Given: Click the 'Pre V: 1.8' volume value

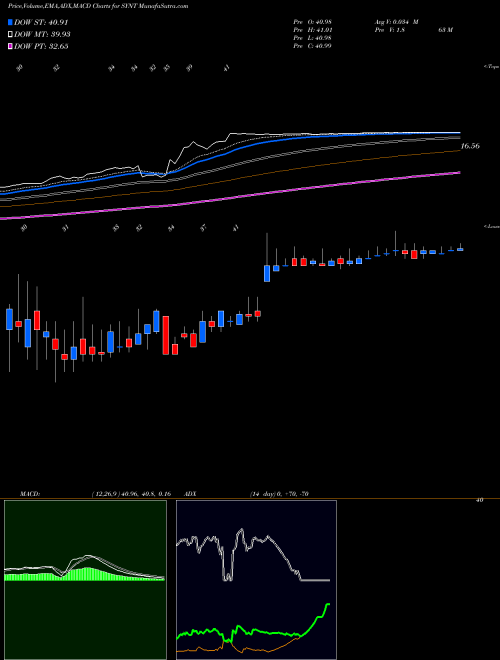Looking at the screenshot, I should tap(389, 30).
